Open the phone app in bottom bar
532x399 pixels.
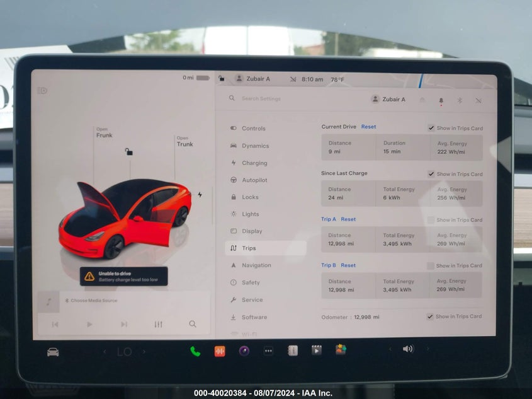point(195,351)
